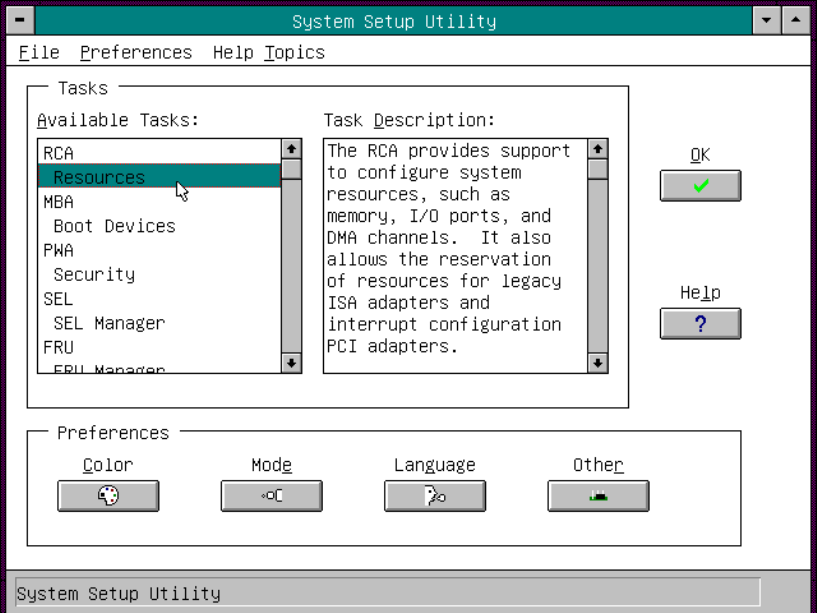Open the Help Topics menu
The height and width of the screenshot is (613, 817).
[x=268, y=53]
